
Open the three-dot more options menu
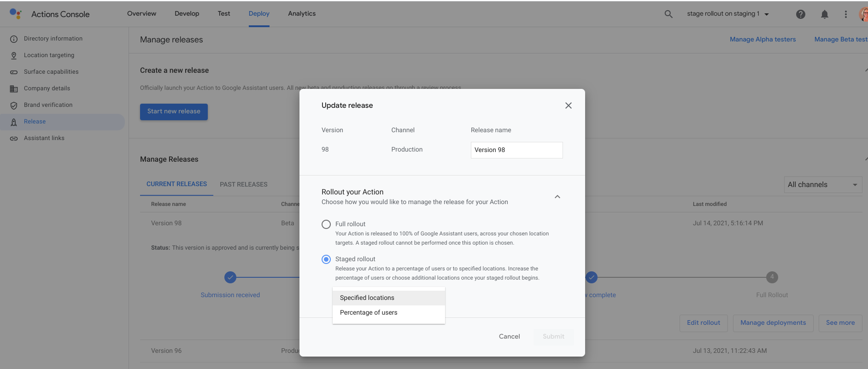(846, 14)
